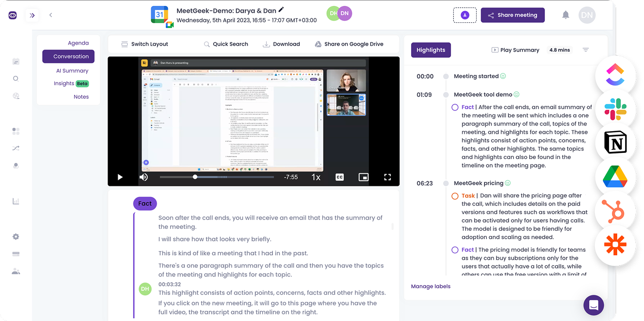Image resolution: width=644 pixels, height=321 pixels.
Task: Click the Share meeting button
Action: (x=512, y=15)
